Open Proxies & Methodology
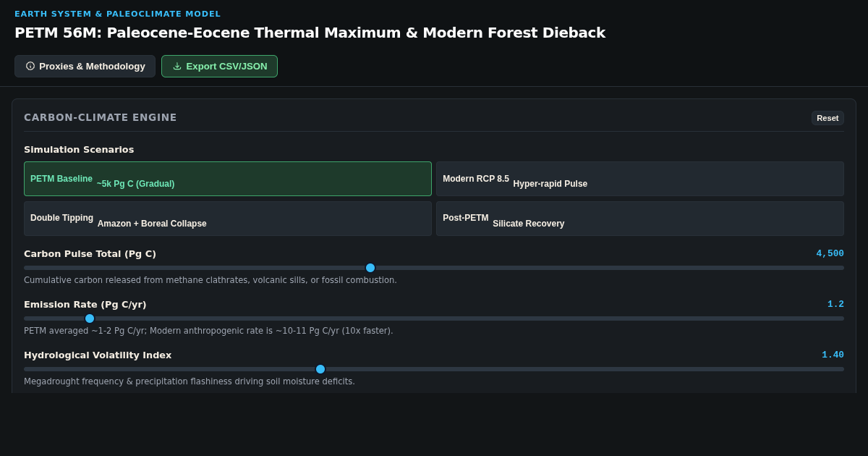 pyautogui.click(x=85, y=66)
